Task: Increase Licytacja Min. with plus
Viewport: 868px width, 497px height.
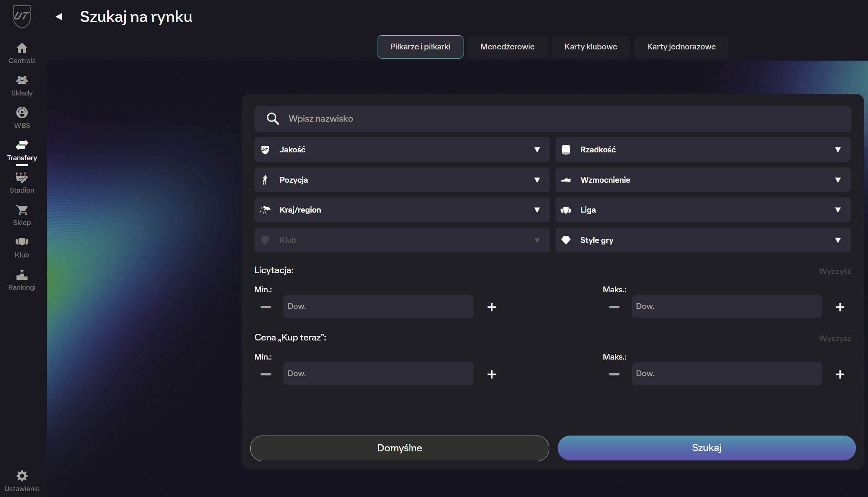Action: pos(492,307)
